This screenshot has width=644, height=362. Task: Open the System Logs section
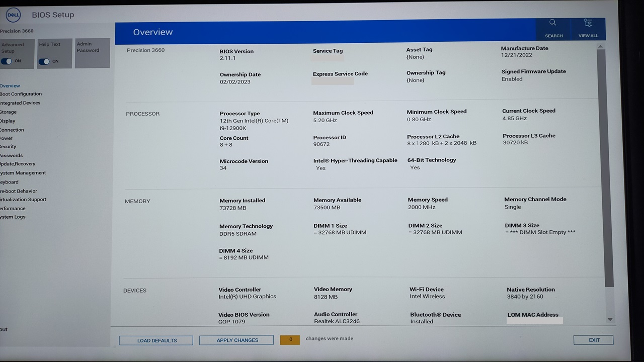(x=12, y=217)
